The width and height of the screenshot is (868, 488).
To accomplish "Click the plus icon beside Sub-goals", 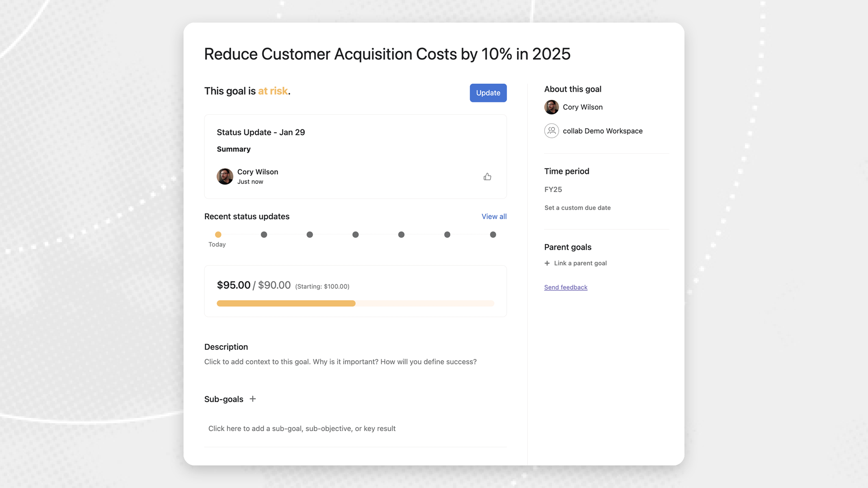I will [253, 399].
